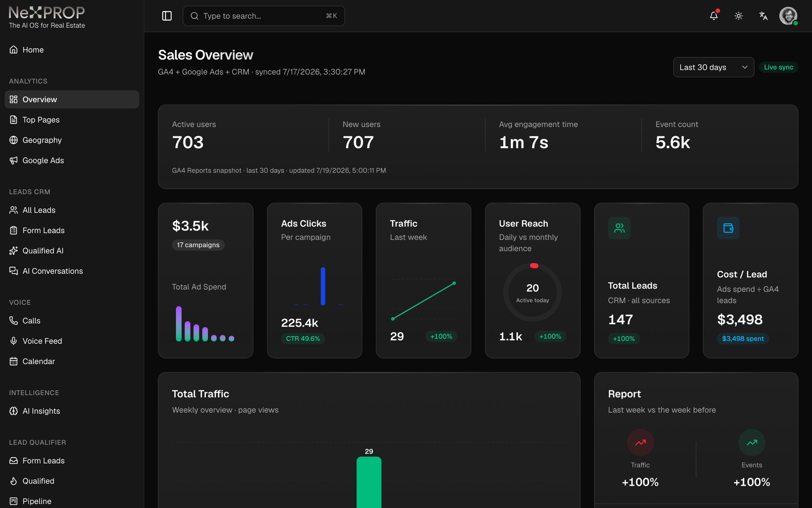Viewport: 812px width, 508px height.
Task: Select Overview menu item
Action: 72,99
